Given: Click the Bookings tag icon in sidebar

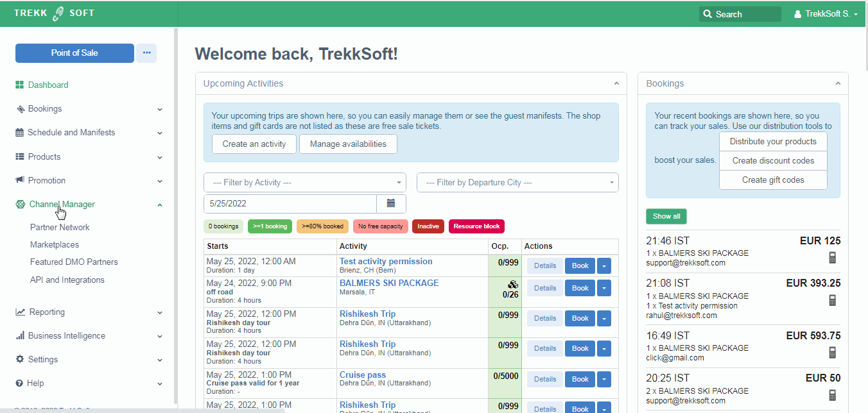Looking at the screenshot, I should click(21, 109).
